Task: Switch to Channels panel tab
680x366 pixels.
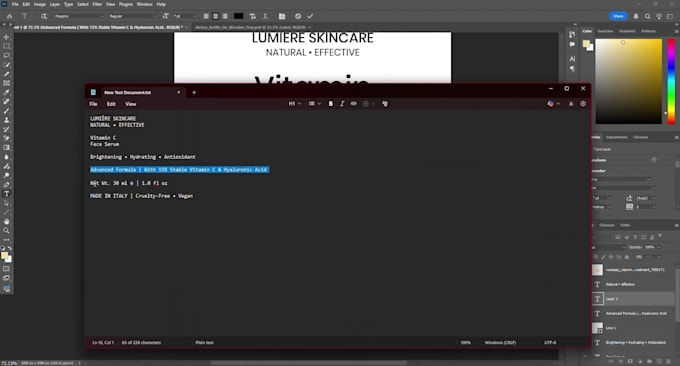Action: 607,225
